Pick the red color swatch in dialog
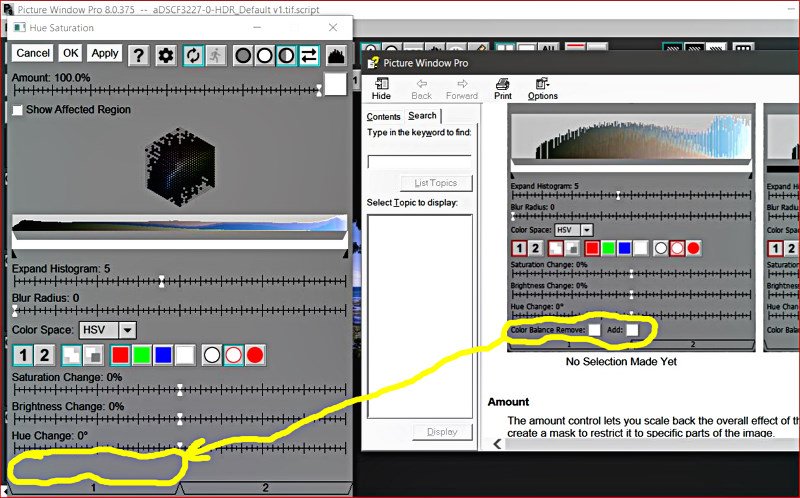The width and height of the screenshot is (800, 498). (x=120, y=355)
